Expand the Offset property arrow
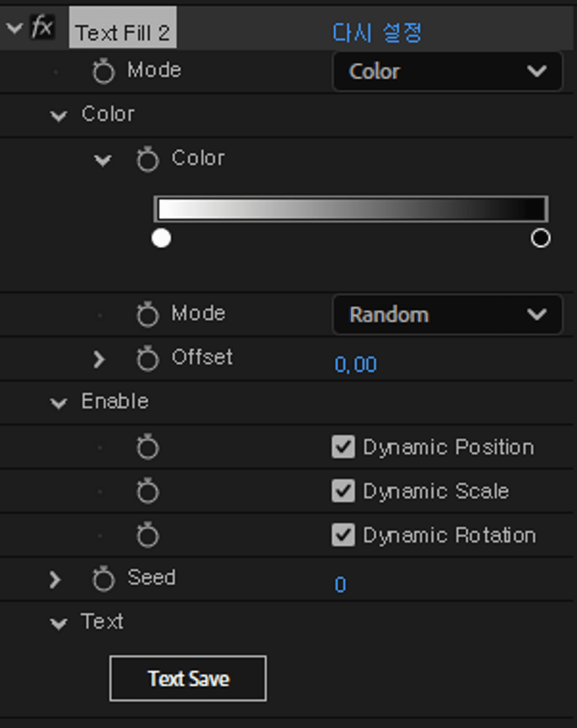Image resolution: width=577 pixels, height=728 pixels. pyautogui.click(x=99, y=359)
